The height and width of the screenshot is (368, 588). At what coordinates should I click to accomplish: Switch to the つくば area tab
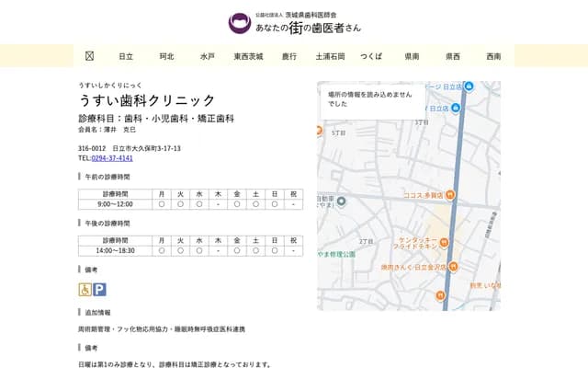click(x=371, y=56)
